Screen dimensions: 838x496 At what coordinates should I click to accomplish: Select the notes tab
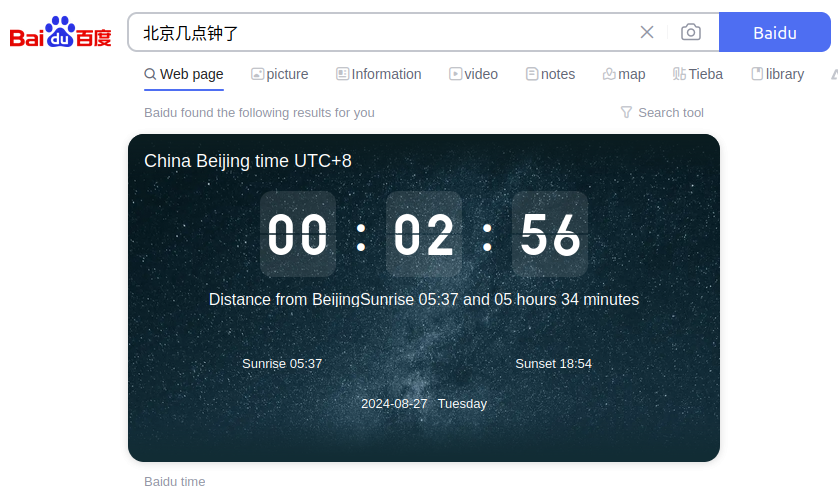tap(550, 74)
